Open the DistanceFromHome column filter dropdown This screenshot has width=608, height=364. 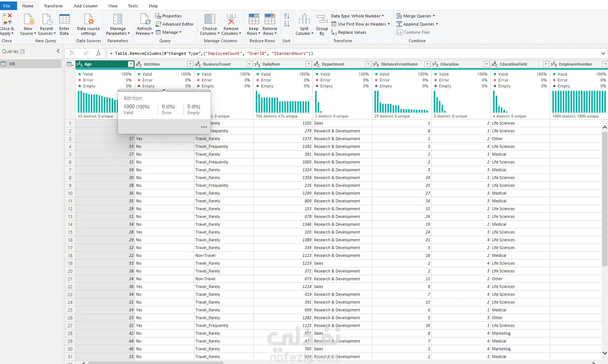[x=427, y=64]
